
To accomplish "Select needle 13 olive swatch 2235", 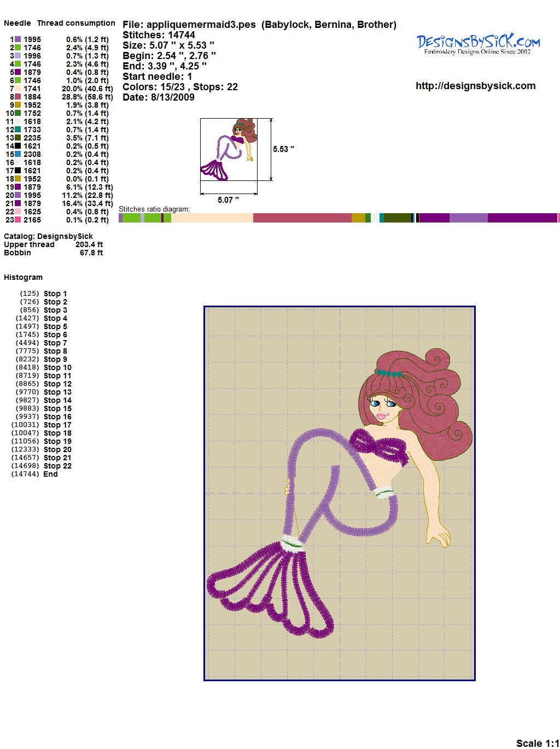I will click(x=18, y=138).
